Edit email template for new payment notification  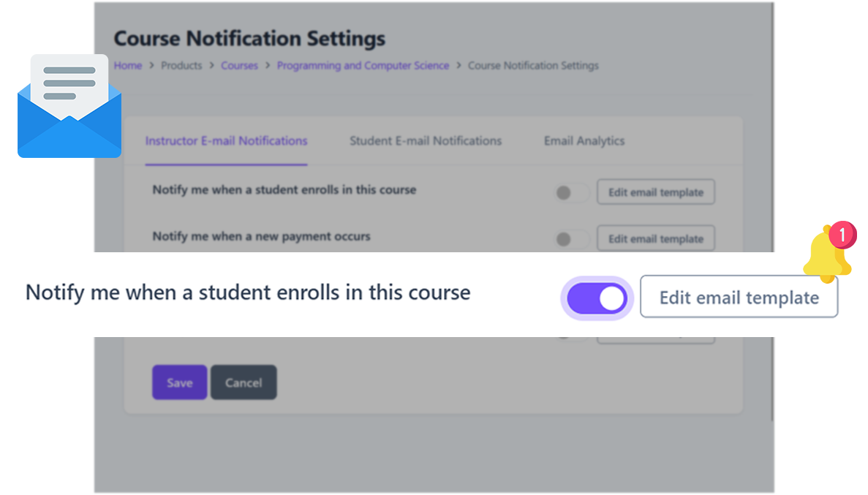(656, 239)
